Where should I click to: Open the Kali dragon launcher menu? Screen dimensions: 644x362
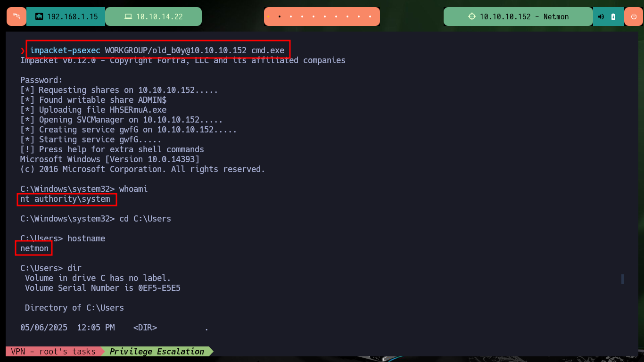tap(17, 16)
